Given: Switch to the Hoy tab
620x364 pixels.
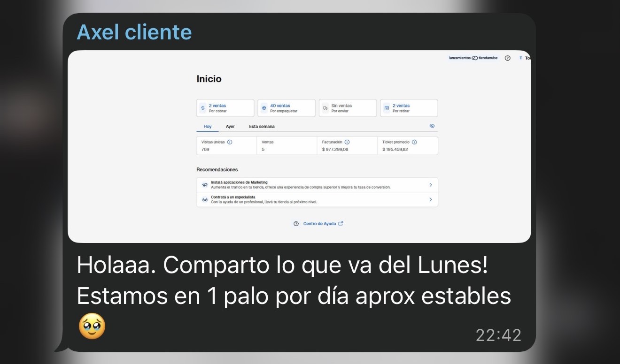Looking at the screenshot, I should 207,126.
